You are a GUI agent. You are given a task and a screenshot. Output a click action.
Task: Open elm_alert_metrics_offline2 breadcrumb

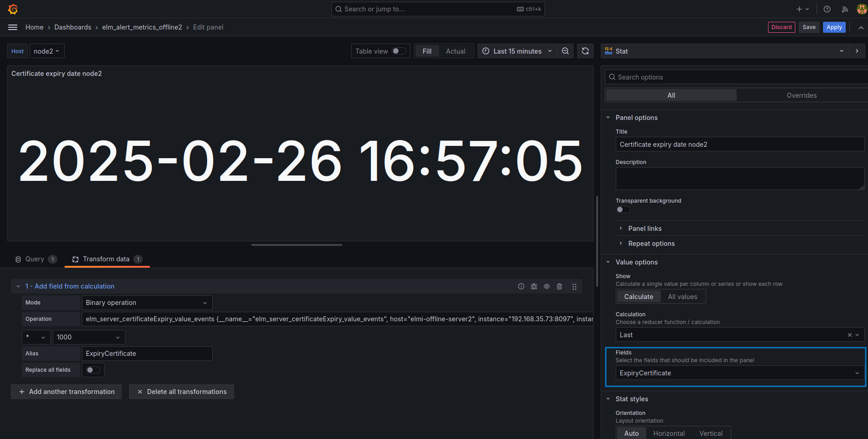[x=142, y=27]
